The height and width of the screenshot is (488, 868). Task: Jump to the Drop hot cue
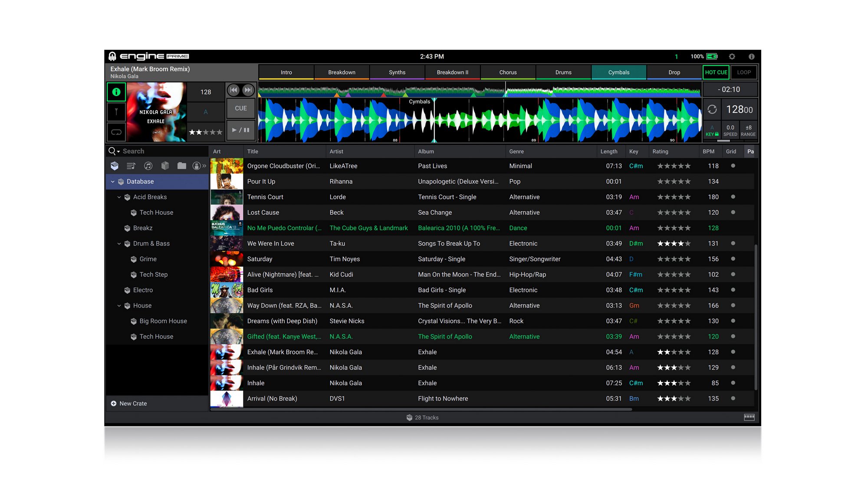point(674,72)
